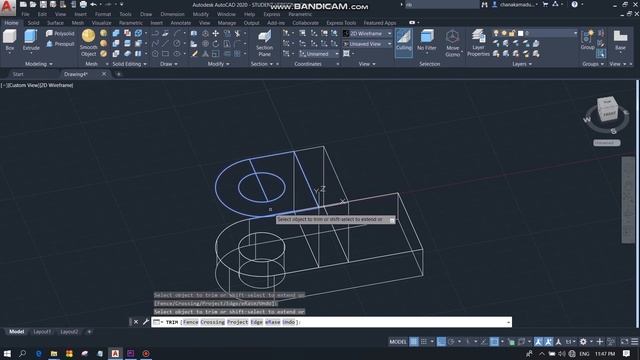Screen dimensions: 640x360
Task: Click the ViewCube in the viewport
Action: click(607, 109)
